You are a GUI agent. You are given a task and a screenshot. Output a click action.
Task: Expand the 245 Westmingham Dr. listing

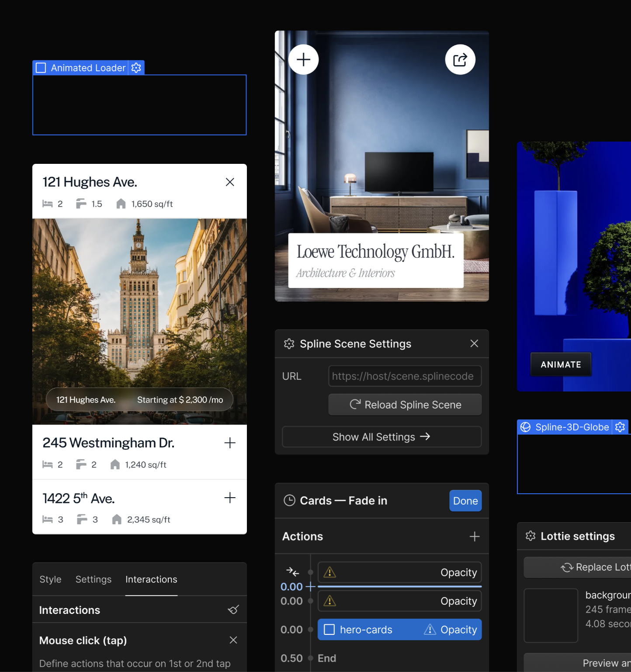click(230, 443)
